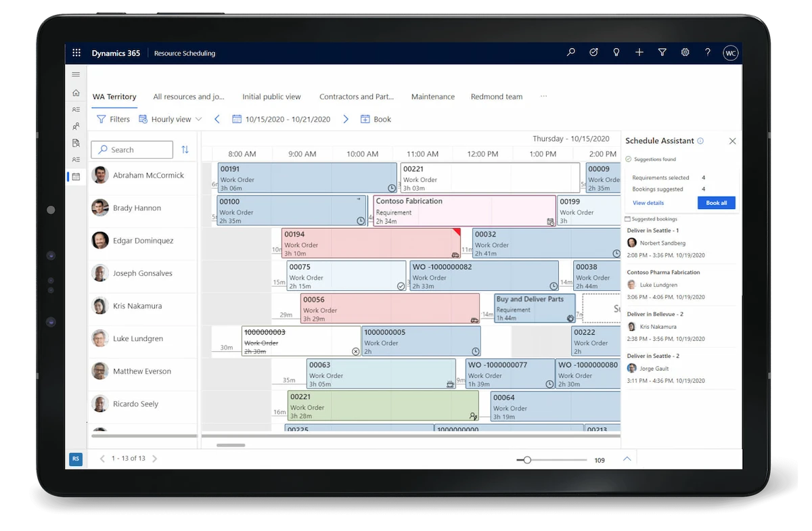Open the requirements document icon in sidebar
The width and height of the screenshot is (812, 531).
click(x=76, y=143)
